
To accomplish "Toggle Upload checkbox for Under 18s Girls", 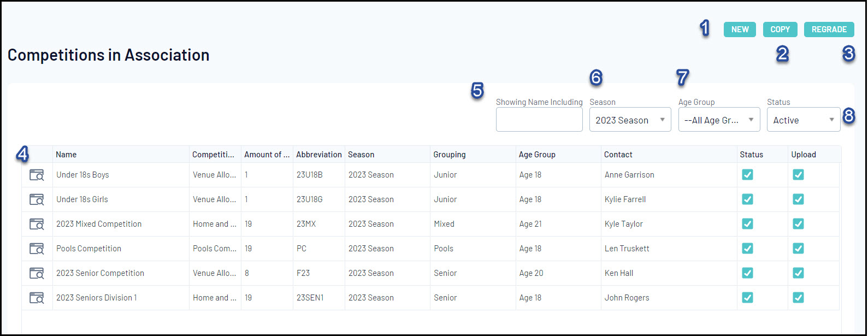I will [x=798, y=199].
